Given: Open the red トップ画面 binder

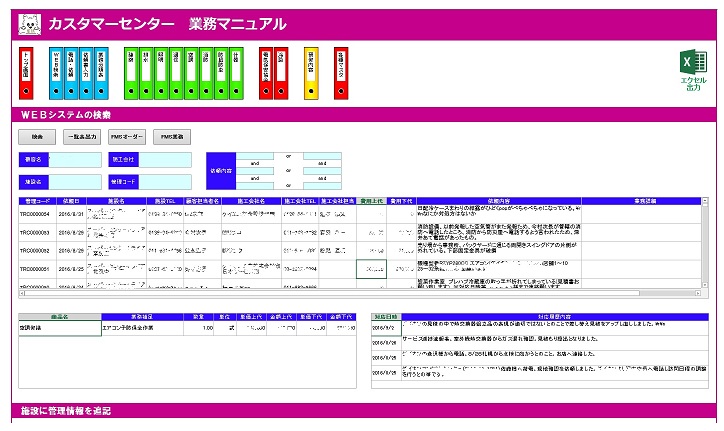Looking at the screenshot, I should [x=26, y=72].
